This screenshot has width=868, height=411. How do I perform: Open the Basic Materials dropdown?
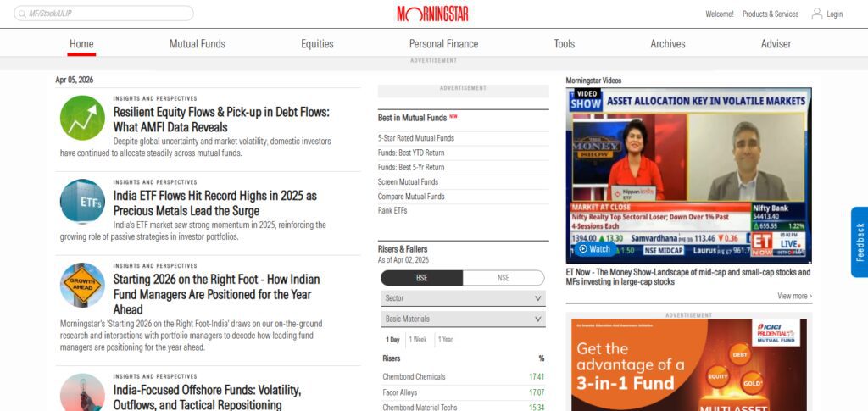tap(464, 319)
